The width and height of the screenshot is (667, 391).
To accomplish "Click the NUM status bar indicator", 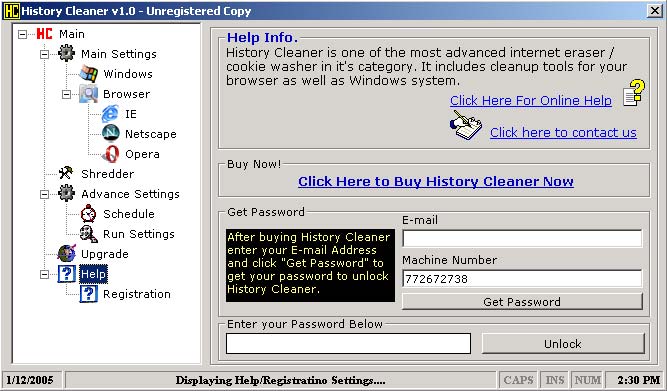I will coord(587,380).
